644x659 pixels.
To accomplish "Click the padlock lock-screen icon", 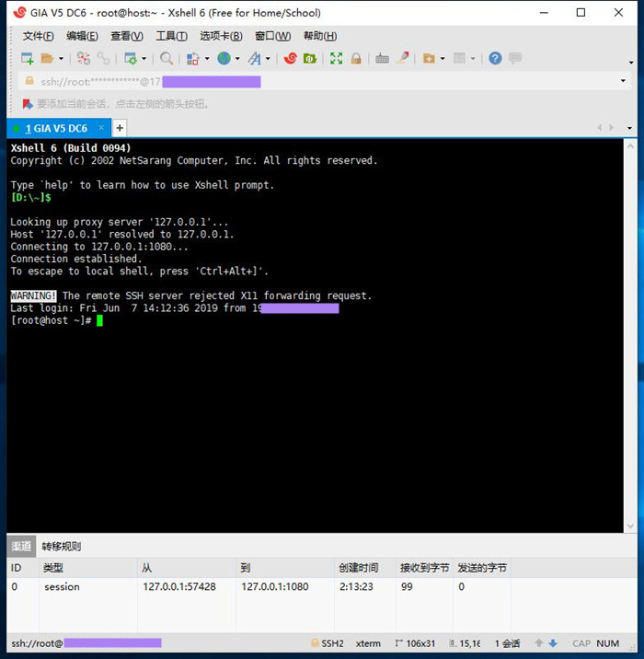I will click(356, 58).
